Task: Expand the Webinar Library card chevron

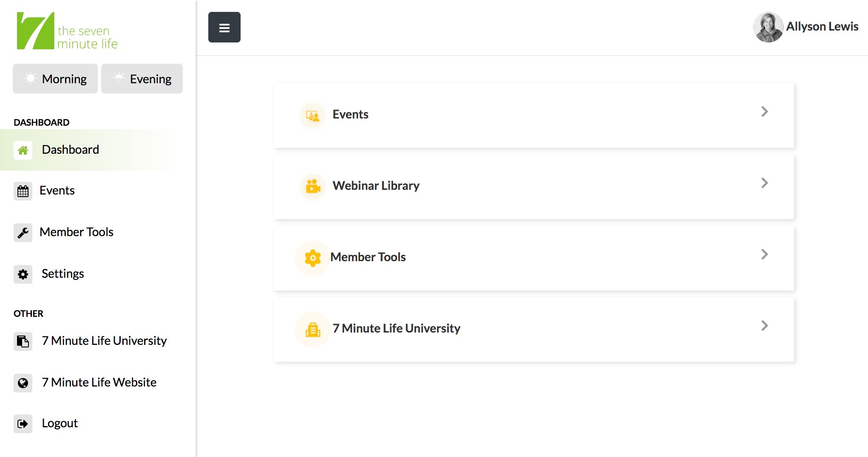Action: (764, 183)
